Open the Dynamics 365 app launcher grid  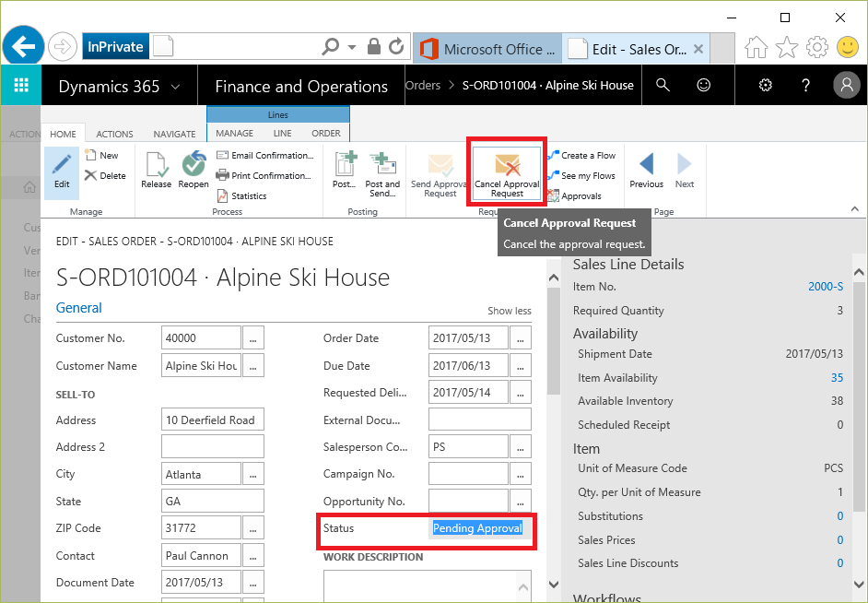21,86
